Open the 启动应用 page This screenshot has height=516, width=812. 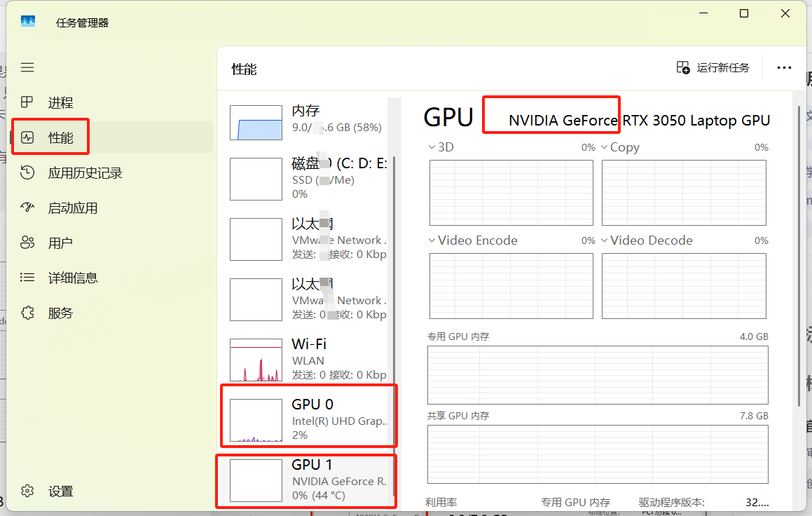click(x=111, y=208)
